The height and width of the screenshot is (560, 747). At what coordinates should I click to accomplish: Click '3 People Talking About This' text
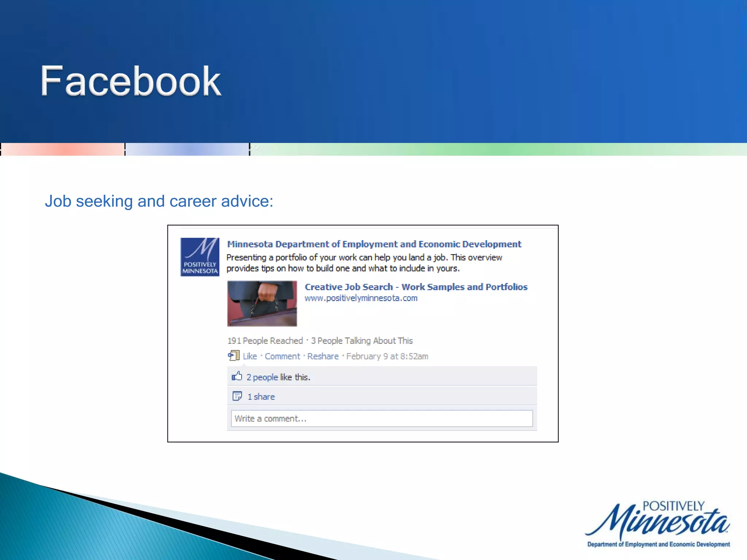362,341
